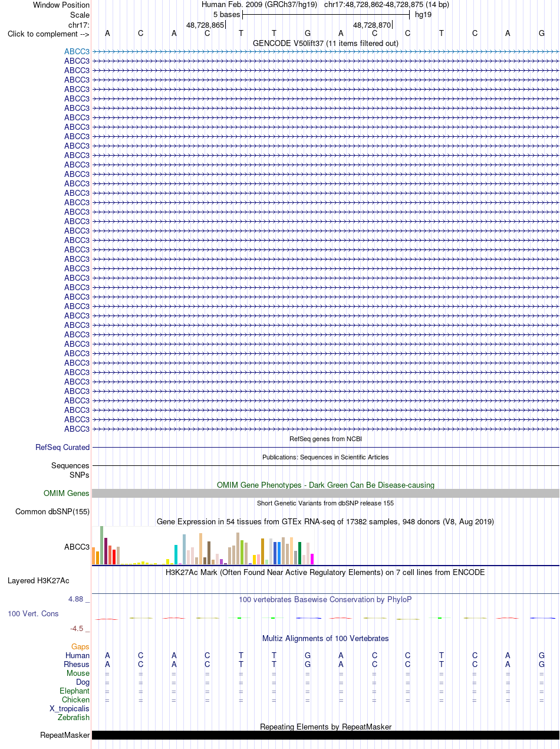Click the -4.5 lower conservation scale value
This screenshot has height=749, width=560.
(x=77, y=628)
